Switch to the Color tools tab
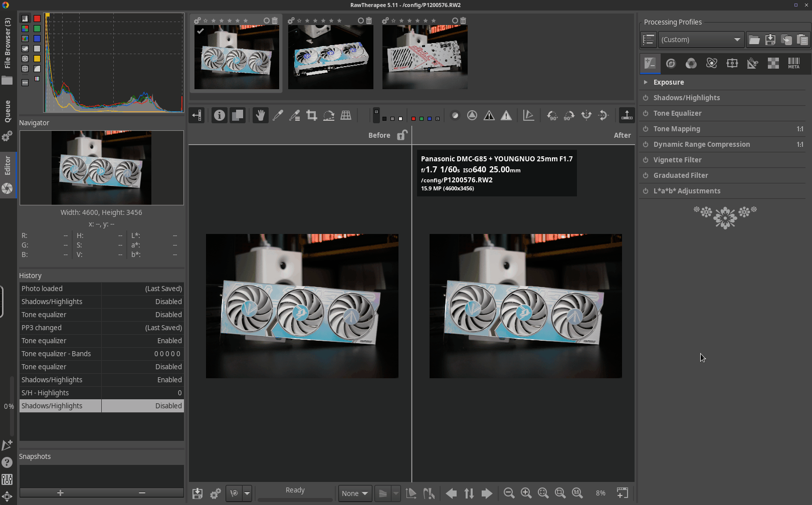Viewport: 812px width, 505px height. pyautogui.click(x=691, y=63)
